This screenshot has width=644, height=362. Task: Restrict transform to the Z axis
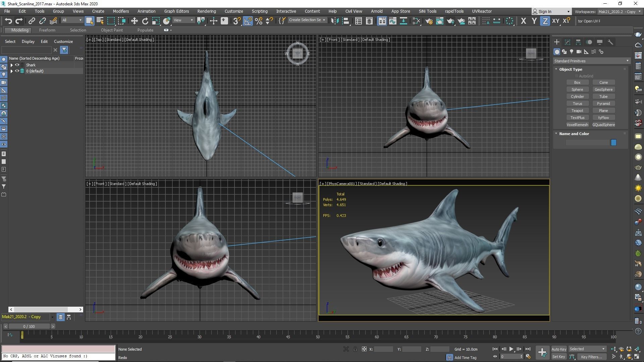[x=545, y=21]
